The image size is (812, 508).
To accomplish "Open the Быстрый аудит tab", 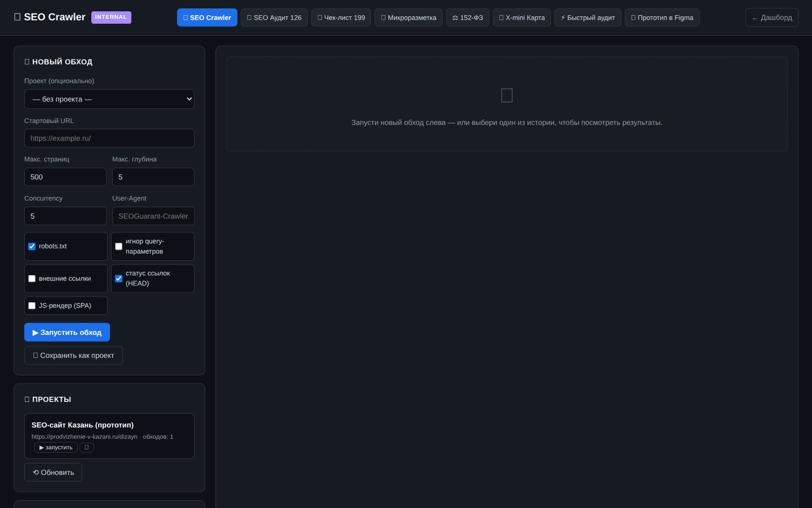I will point(588,17).
